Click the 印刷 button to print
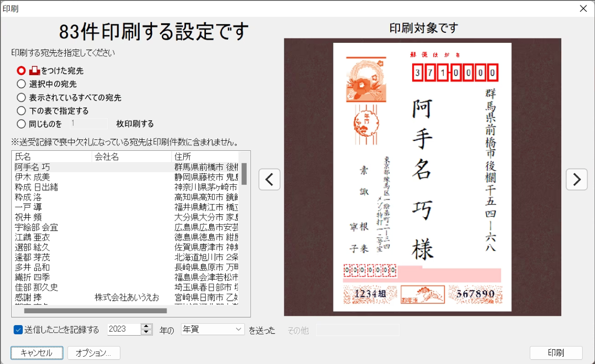The image size is (595, 364). pyautogui.click(x=556, y=353)
